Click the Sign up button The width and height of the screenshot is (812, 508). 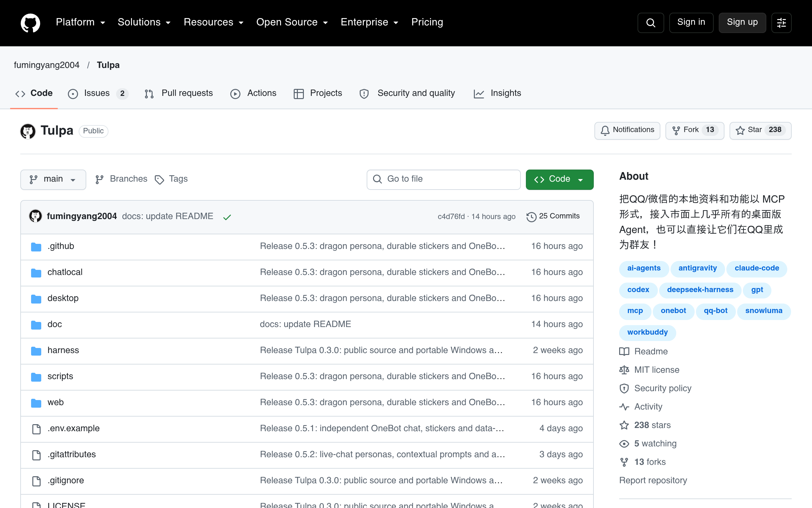coord(742,23)
